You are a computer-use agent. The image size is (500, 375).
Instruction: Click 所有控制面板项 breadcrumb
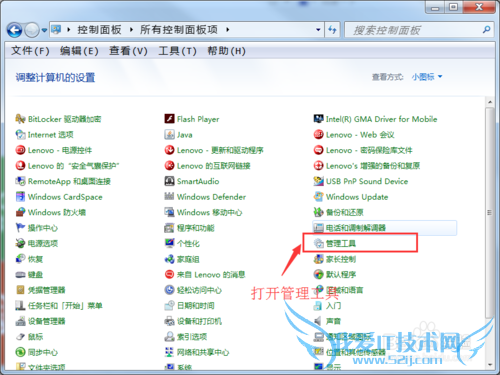coord(179,30)
